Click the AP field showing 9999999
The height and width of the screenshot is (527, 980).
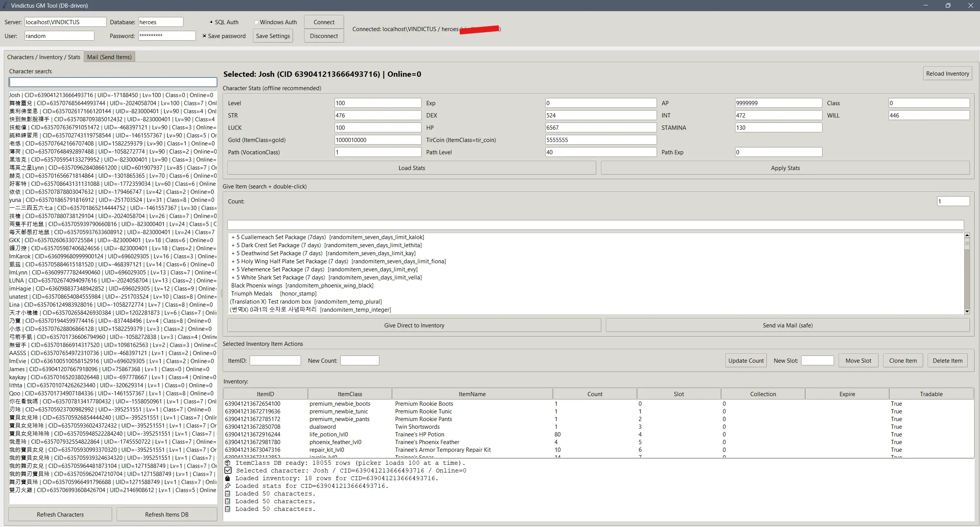(778, 103)
